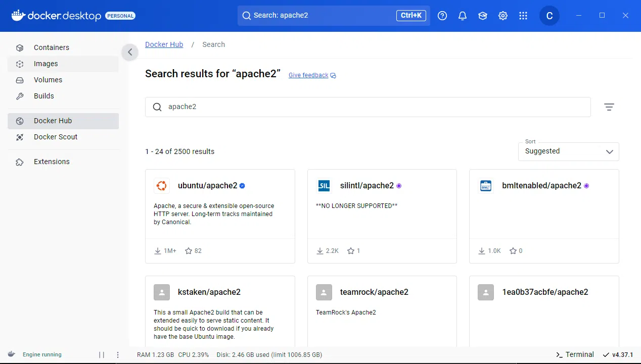The image size is (641, 364).
Task: Click the Docker Hub breadcrumb link
Action: pos(164,44)
